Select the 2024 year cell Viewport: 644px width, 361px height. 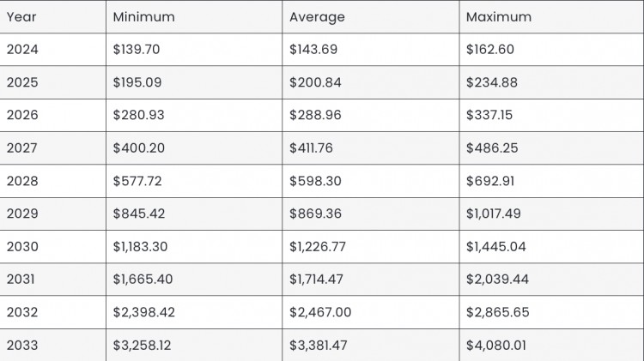point(52,50)
